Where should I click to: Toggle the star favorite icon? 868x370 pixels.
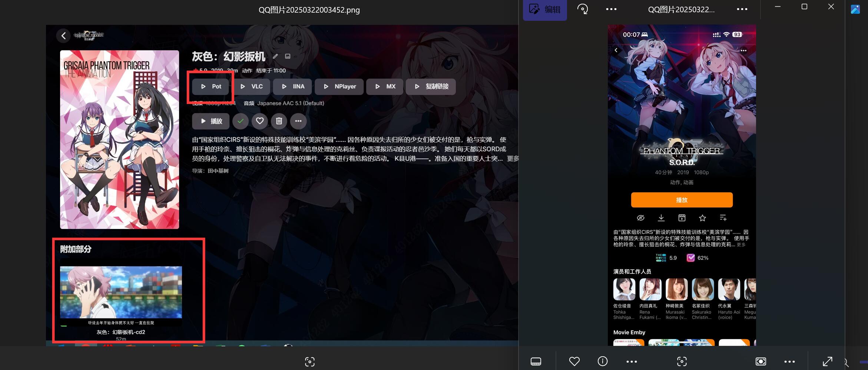click(x=702, y=218)
